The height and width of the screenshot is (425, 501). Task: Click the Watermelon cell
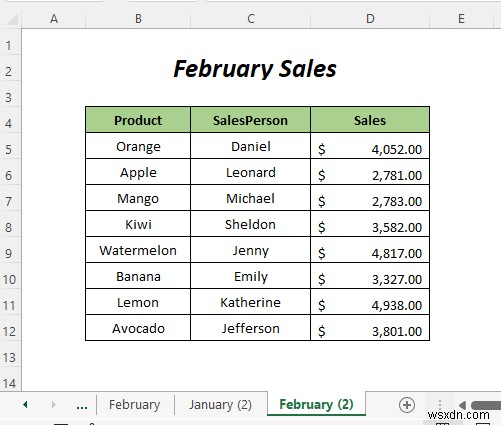pyautogui.click(x=138, y=250)
